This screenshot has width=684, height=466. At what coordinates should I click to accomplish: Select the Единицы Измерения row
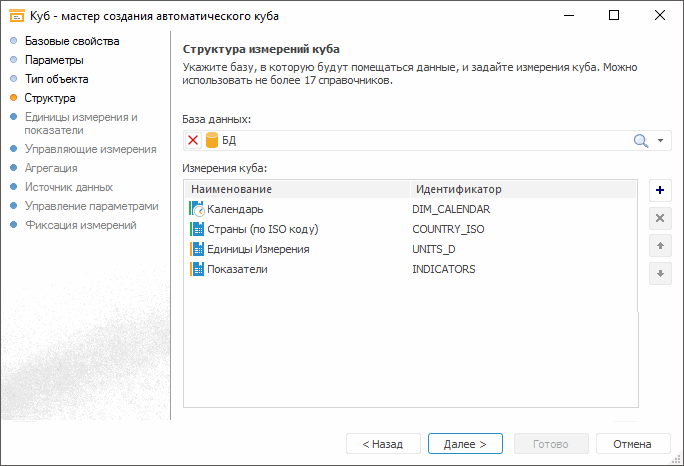pyautogui.click(x=258, y=249)
